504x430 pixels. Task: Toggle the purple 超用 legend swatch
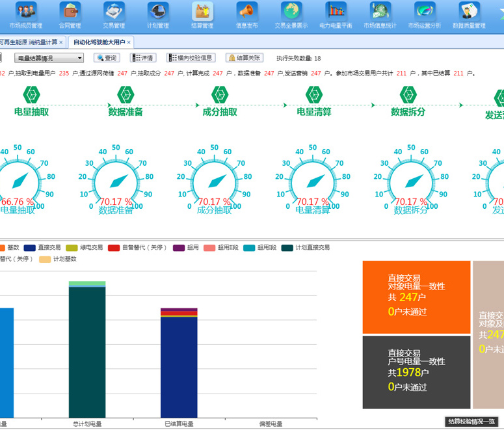coord(179,248)
